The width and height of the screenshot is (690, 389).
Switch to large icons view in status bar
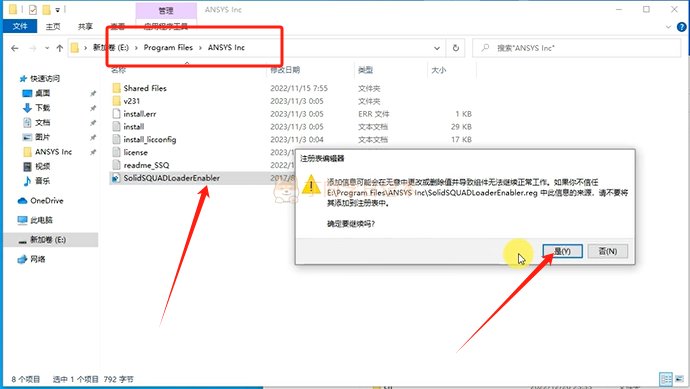tap(680, 379)
